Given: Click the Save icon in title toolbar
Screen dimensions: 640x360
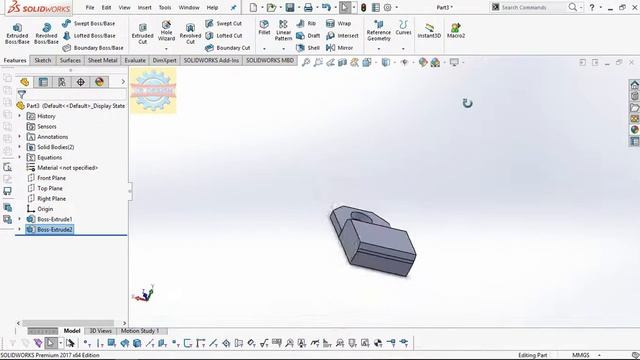Looking at the screenshot, I should tap(290, 7).
